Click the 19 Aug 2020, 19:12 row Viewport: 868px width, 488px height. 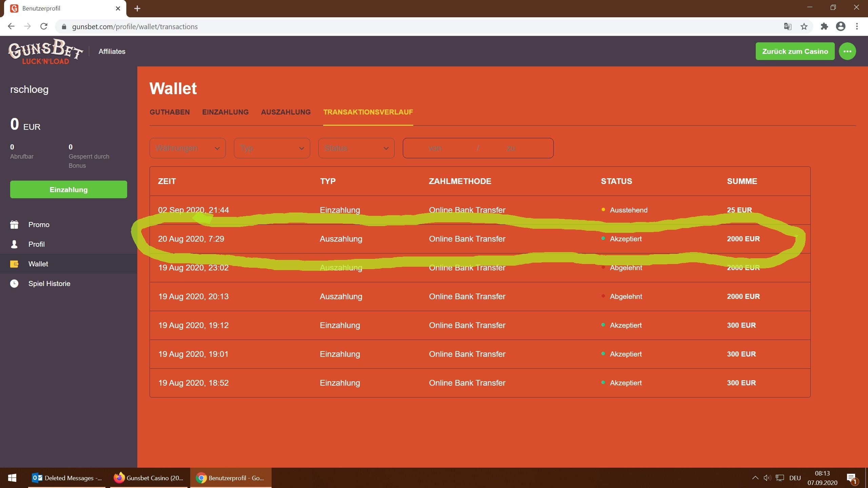pyautogui.click(x=480, y=325)
